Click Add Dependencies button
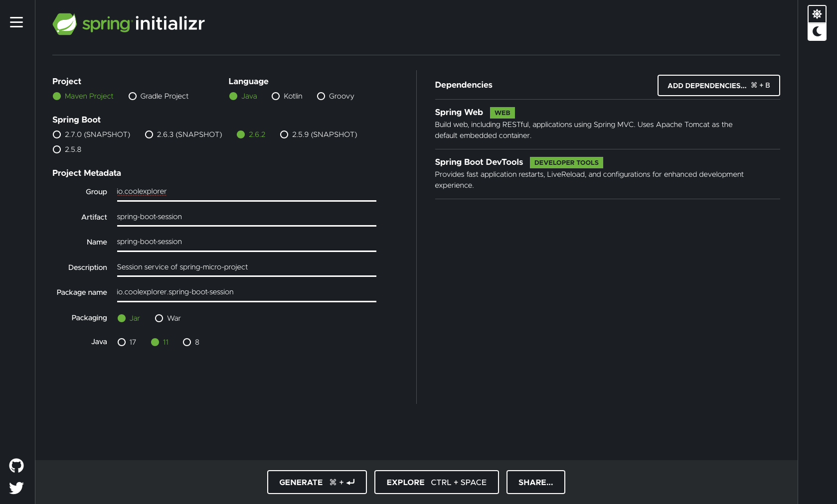 [718, 86]
